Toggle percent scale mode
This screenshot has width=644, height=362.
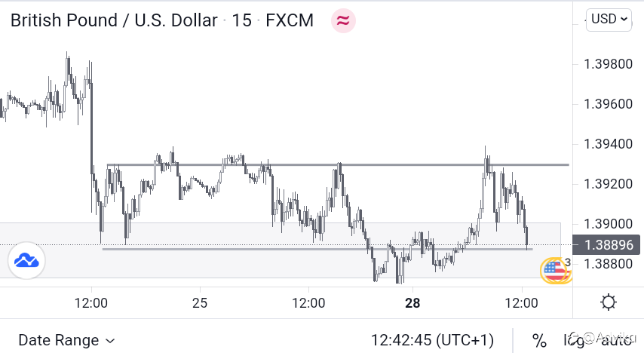539,340
